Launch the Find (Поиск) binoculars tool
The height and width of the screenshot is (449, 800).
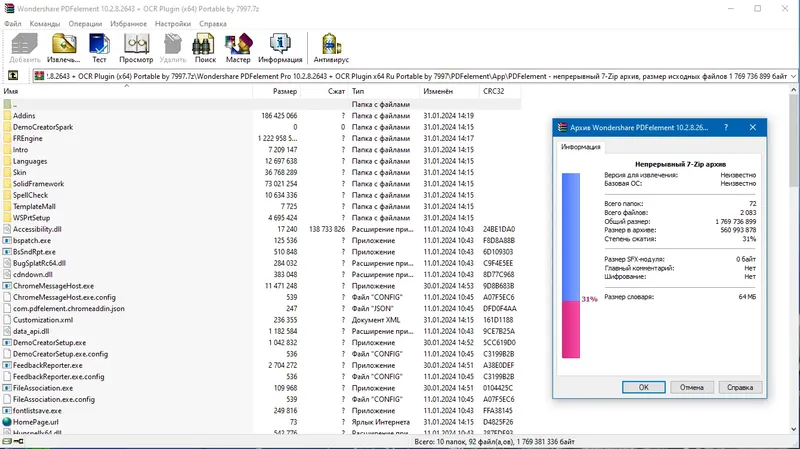point(205,48)
